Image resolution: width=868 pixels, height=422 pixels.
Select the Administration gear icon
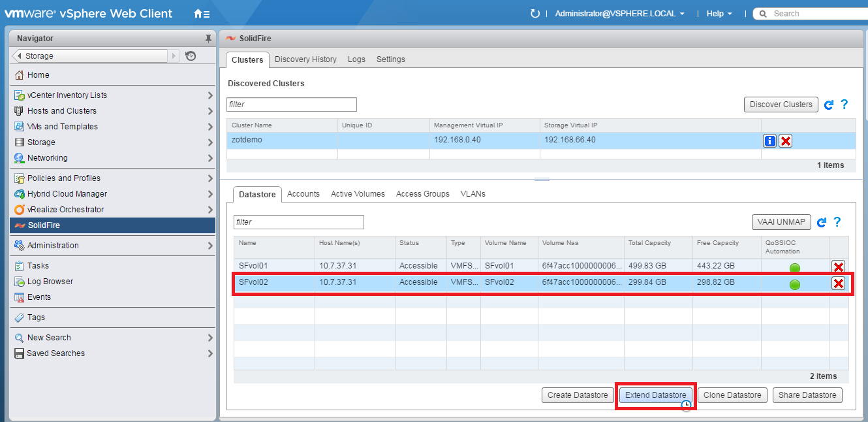point(20,246)
